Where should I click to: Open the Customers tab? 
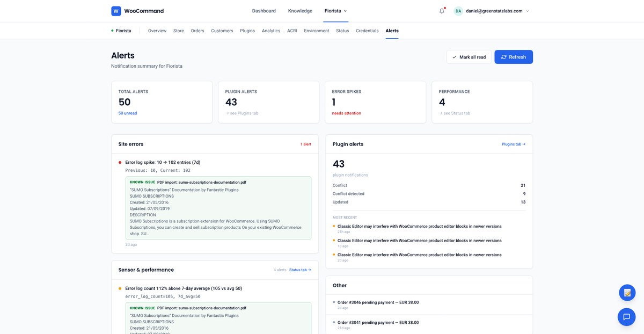click(x=222, y=31)
